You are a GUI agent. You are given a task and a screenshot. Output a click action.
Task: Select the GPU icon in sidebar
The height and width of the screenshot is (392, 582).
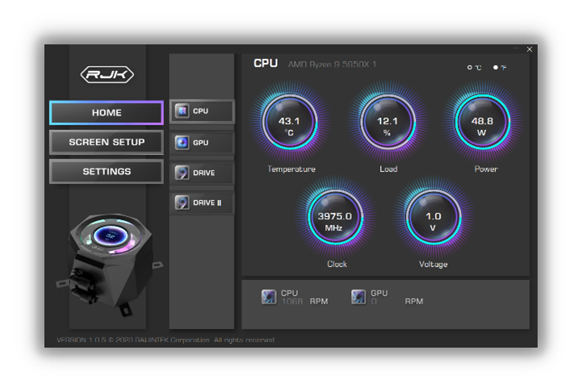tap(182, 143)
